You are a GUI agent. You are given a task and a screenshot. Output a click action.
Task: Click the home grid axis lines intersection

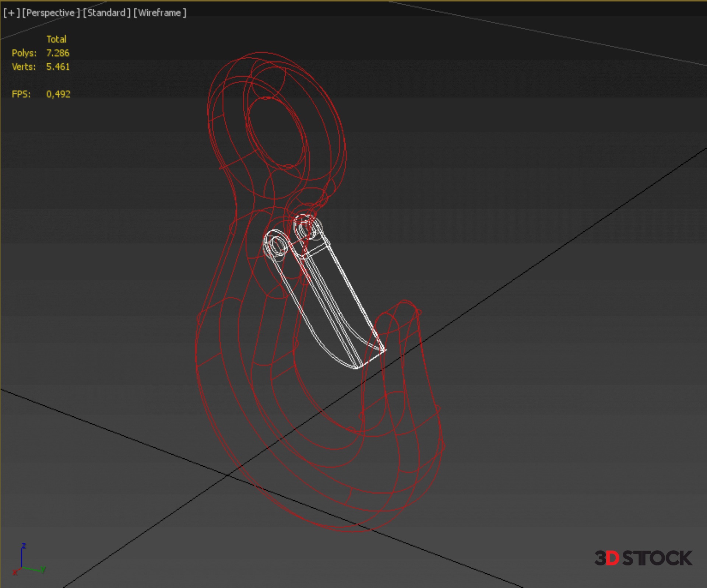[x=228, y=475]
